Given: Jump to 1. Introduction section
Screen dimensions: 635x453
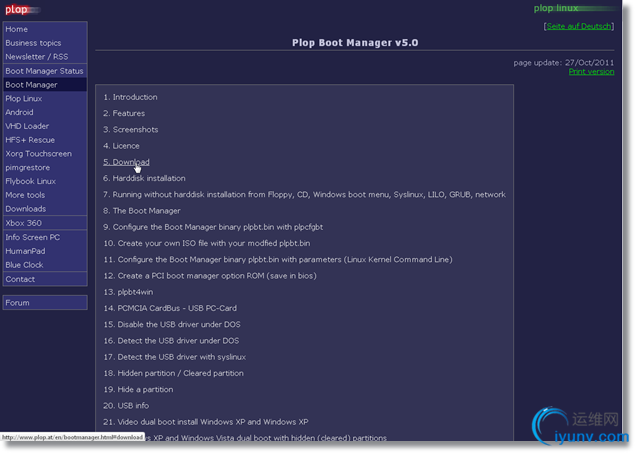Looking at the screenshot, I should pyautogui.click(x=130, y=97).
